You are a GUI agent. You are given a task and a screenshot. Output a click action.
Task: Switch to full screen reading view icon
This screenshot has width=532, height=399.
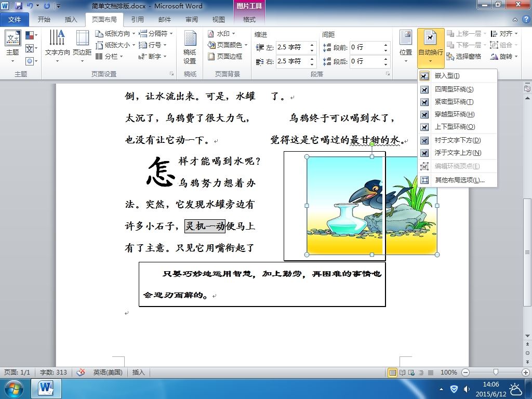pos(402,373)
